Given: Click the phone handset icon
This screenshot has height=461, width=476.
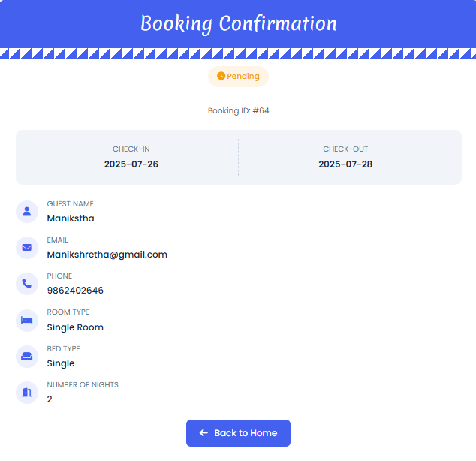Looking at the screenshot, I should tap(27, 283).
